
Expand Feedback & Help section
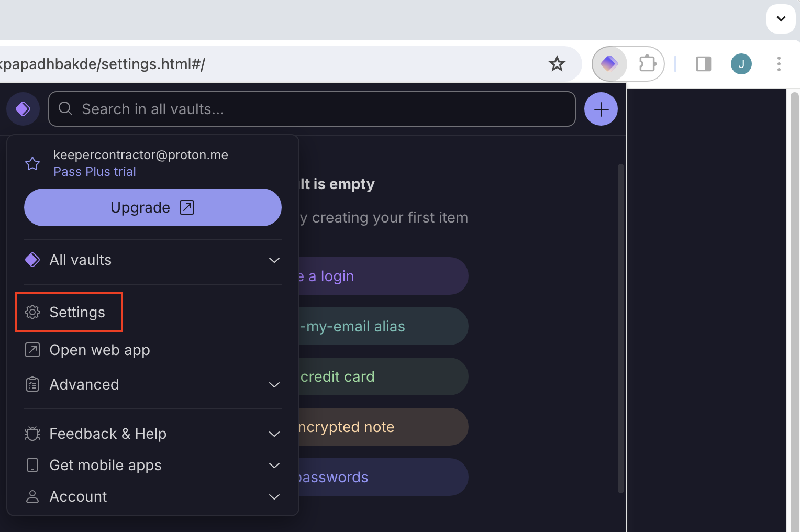point(153,434)
